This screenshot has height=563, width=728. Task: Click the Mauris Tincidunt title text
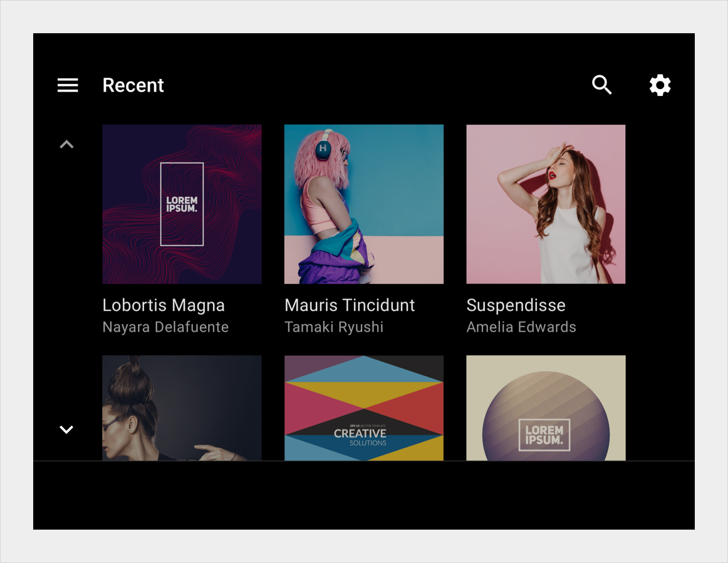[x=350, y=305]
